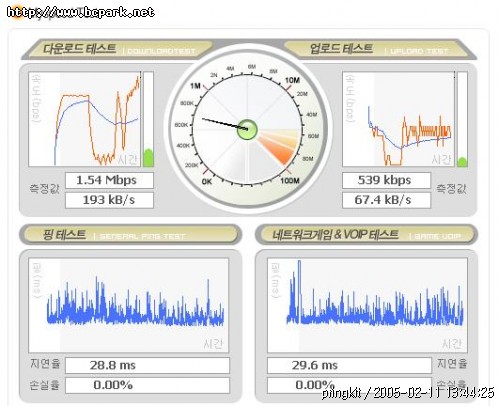Click the green hub of the speedometer needle
Viewport: 500px width, 406px height.
tap(247, 129)
